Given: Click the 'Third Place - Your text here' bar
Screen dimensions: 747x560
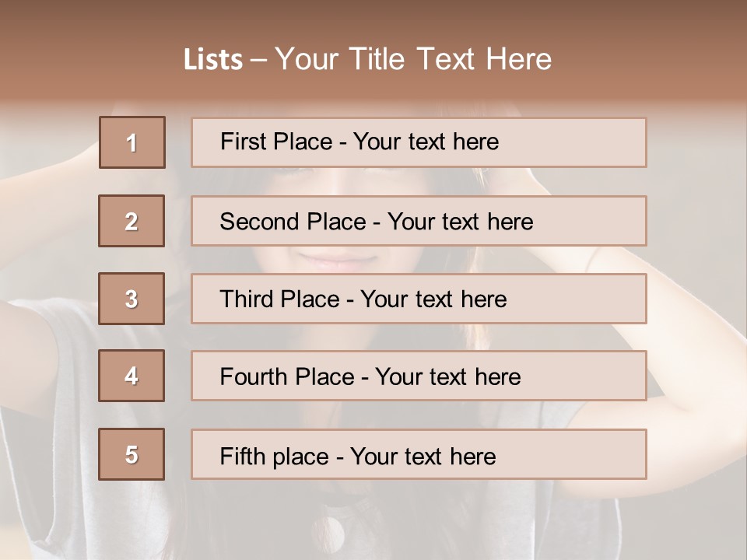Looking at the screenshot, I should click(419, 299).
